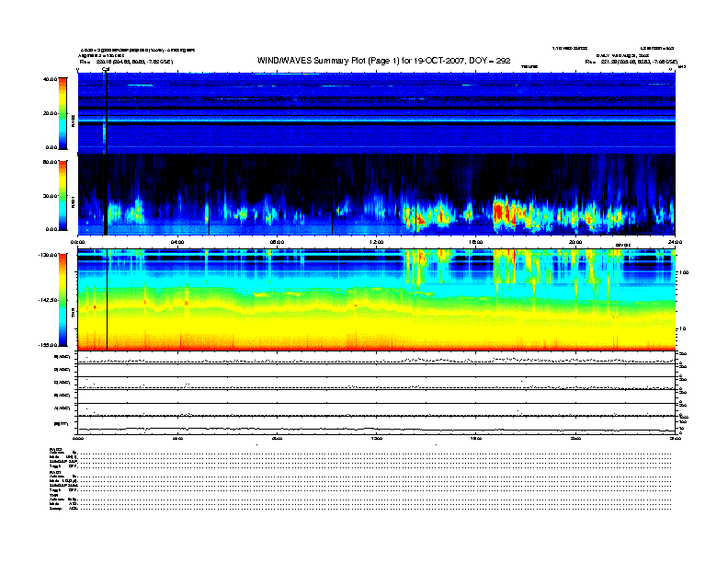Viewport: 728px width, 563px height.
Task: Click 04:00 tick label below RAD1 spectrogram
Action: point(176,242)
